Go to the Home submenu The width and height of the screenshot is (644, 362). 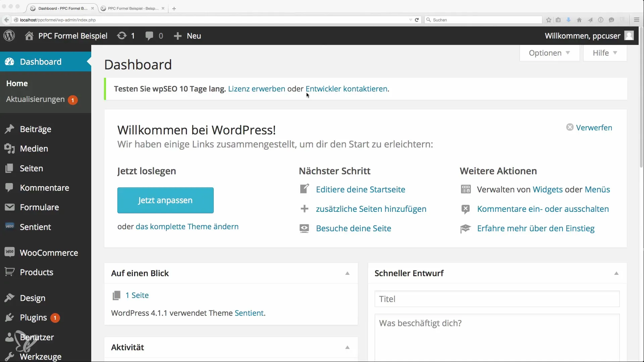pyautogui.click(x=17, y=83)
